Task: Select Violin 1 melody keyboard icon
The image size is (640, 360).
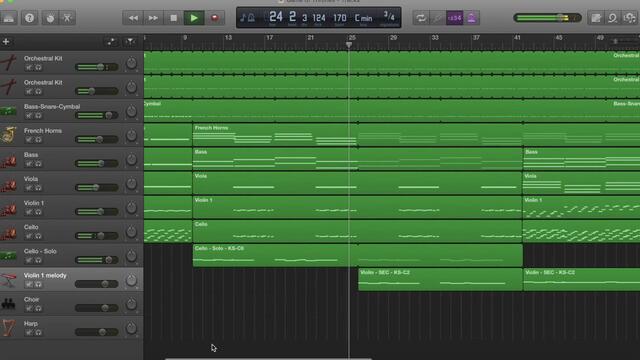Action: 9,280
